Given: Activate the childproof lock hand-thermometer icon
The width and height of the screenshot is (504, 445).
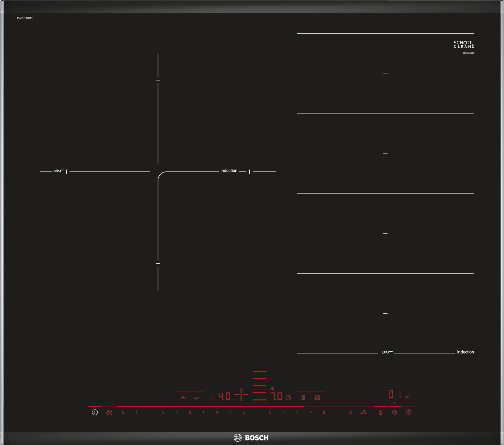Looking at the screenshot, I should tap(109, 412).
